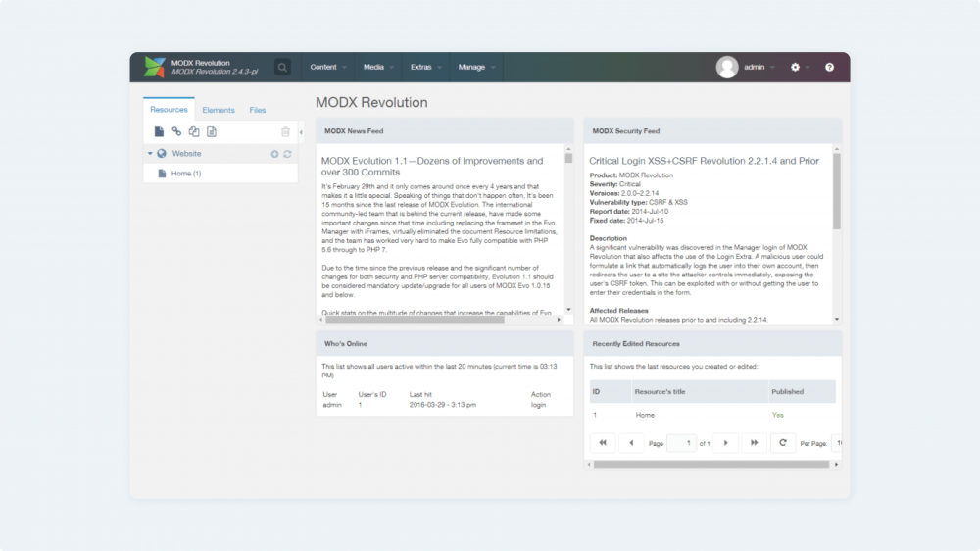980x551 pixels.
Task: Open Critical Login XSS+CSRF security article
Action: point(704,161)
